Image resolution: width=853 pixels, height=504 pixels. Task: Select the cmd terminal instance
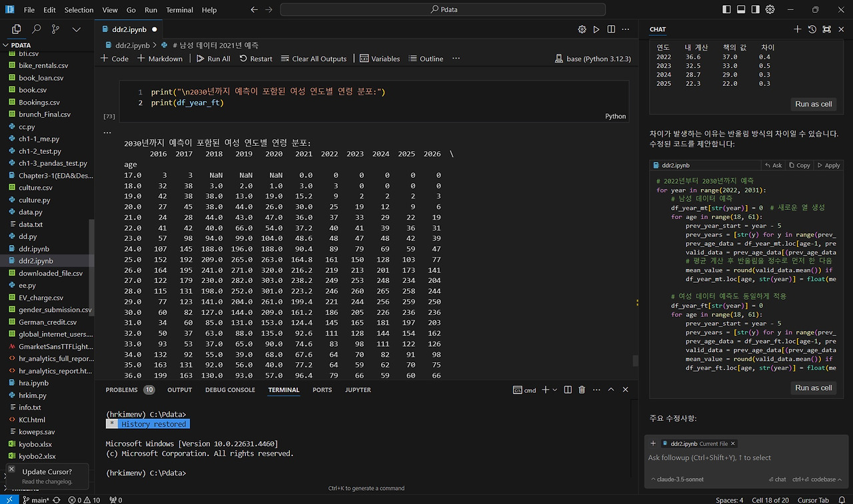point(524,390)
